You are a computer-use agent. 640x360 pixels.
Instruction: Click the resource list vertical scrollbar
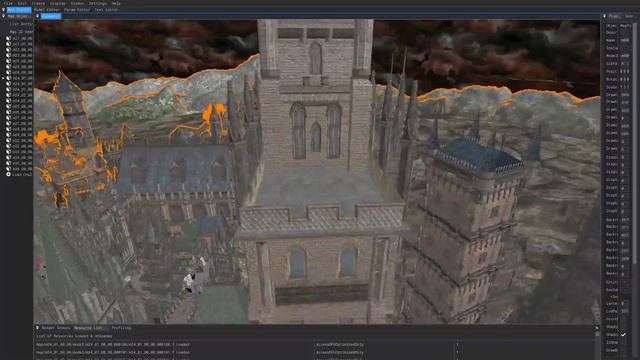pyautogui.click(x=597, y=334)
